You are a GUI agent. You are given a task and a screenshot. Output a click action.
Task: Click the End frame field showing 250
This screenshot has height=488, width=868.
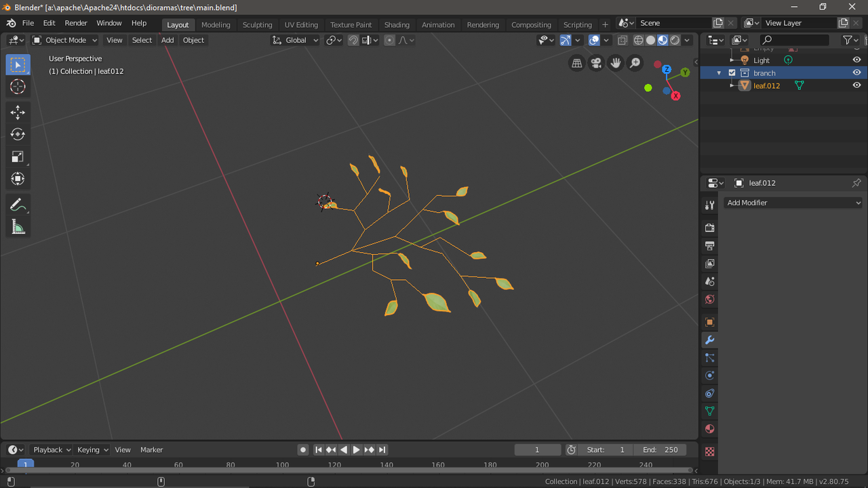[x=660, y=449]
